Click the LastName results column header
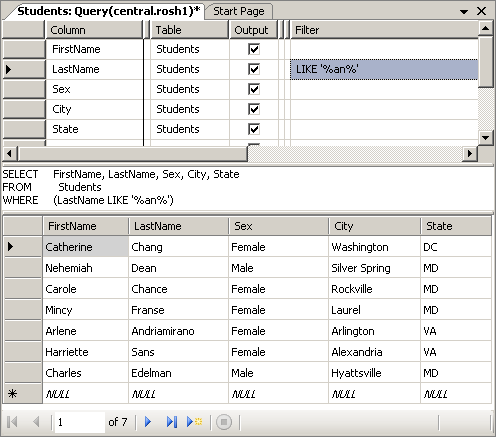Image resolution: width=496 pixels, height=437 pixels. [x=178, y=226]
